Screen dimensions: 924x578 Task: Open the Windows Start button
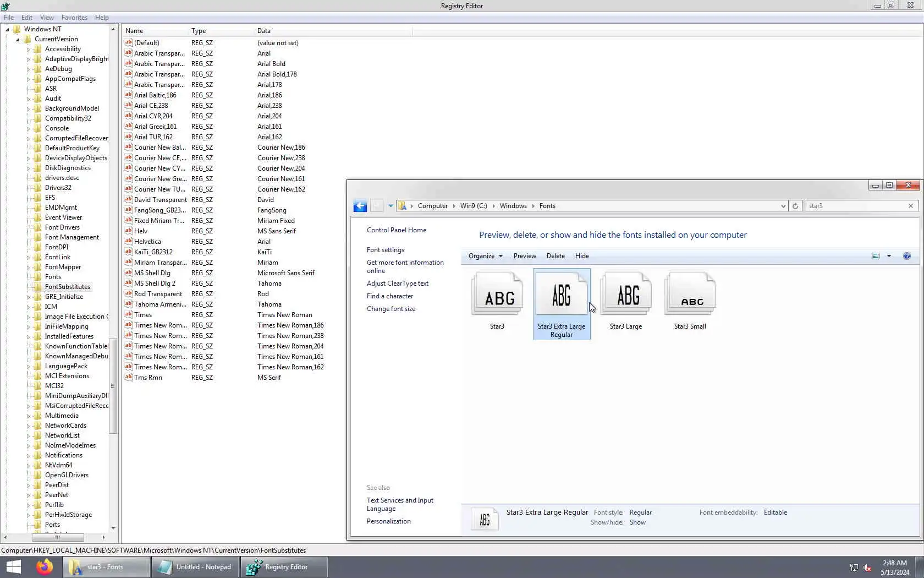click(13, 567)
